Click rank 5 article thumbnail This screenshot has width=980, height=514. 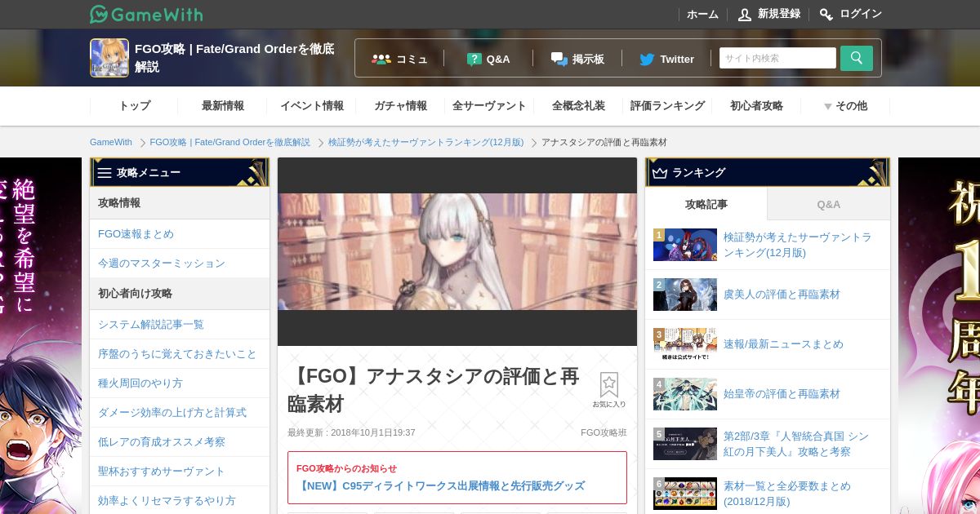coord(685,444)
